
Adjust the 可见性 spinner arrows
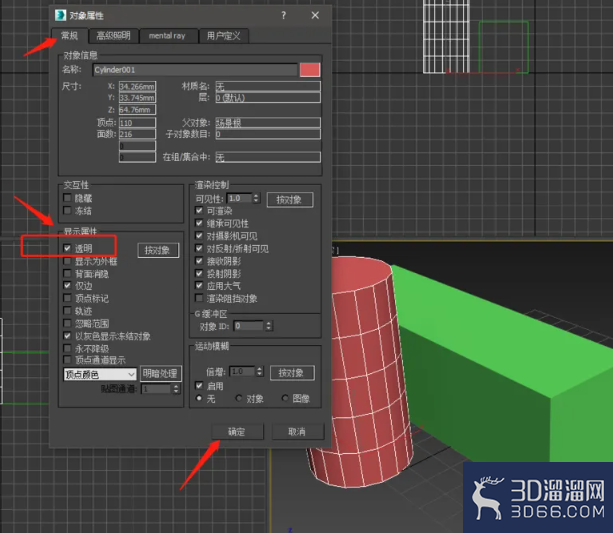pyautogui.click(x=256, y=198)
